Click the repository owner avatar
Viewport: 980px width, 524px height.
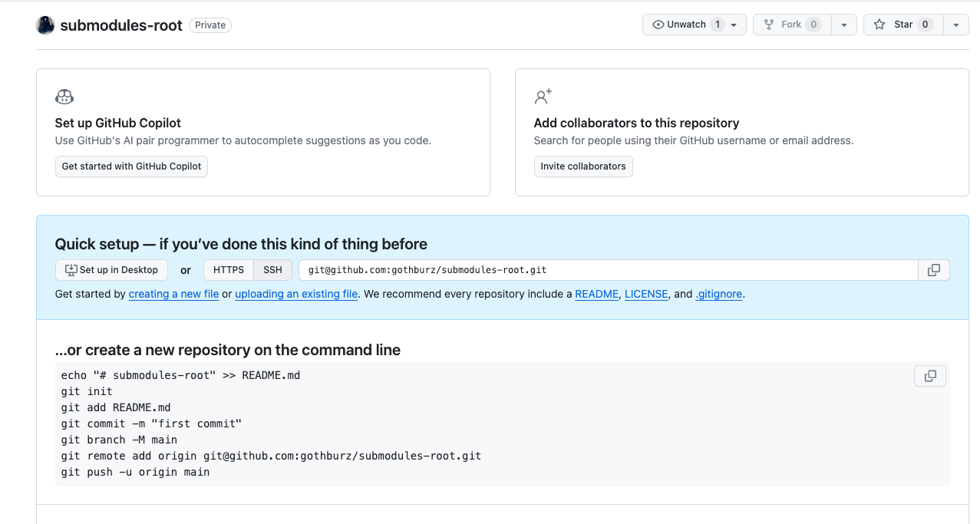(45, 25)
